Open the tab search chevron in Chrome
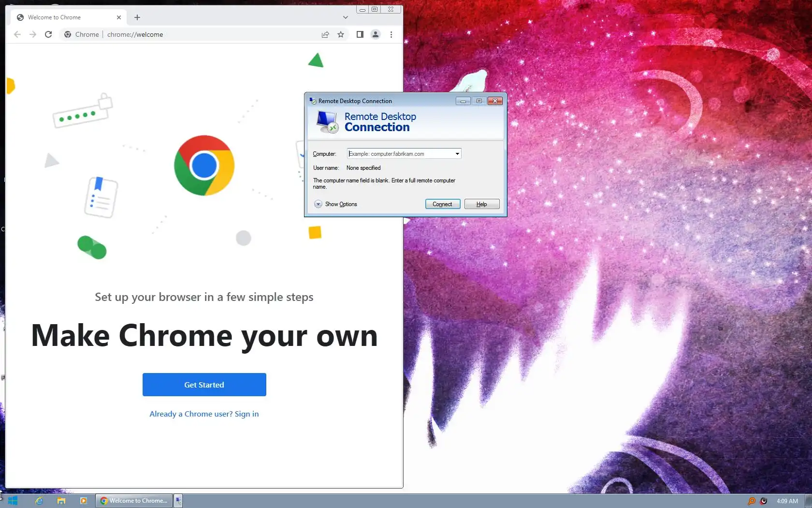The image size is (812, 508). (x=345, y=17)
